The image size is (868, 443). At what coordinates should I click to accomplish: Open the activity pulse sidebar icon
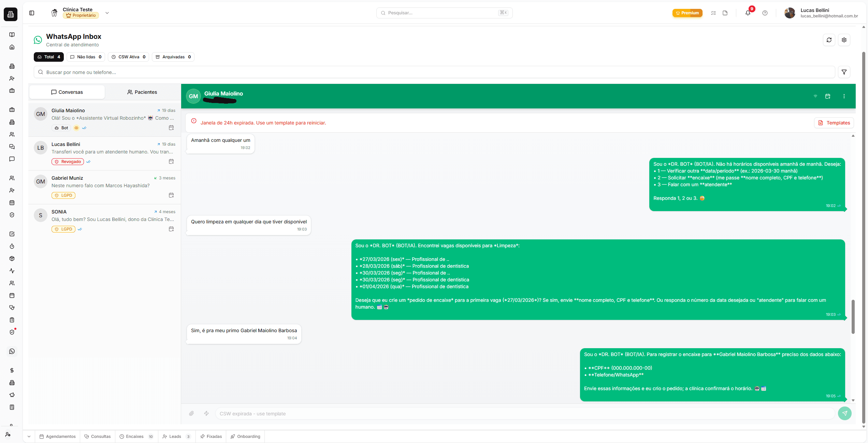[12, 271]
